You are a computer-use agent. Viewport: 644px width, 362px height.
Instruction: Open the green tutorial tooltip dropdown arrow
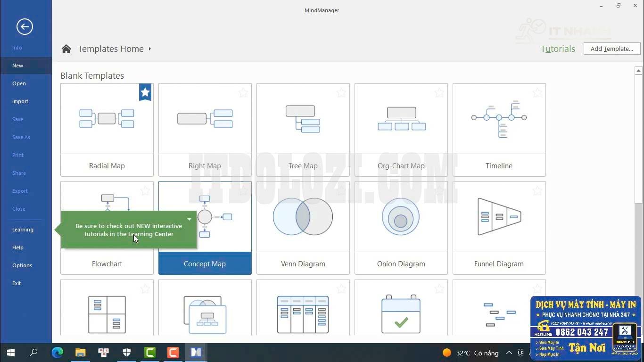[x=189, y=219]
